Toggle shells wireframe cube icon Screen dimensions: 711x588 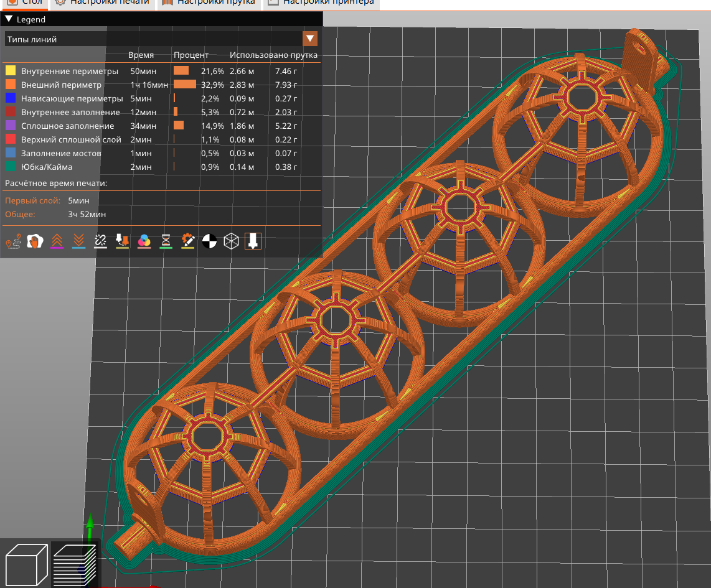[x=231, y=241]
